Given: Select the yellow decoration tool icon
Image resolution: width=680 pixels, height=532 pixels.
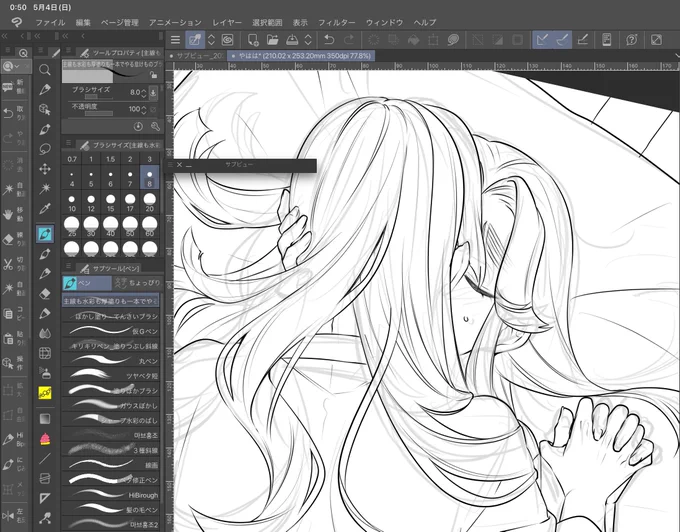Looking at the screenshot, I should tap(45, 393).
